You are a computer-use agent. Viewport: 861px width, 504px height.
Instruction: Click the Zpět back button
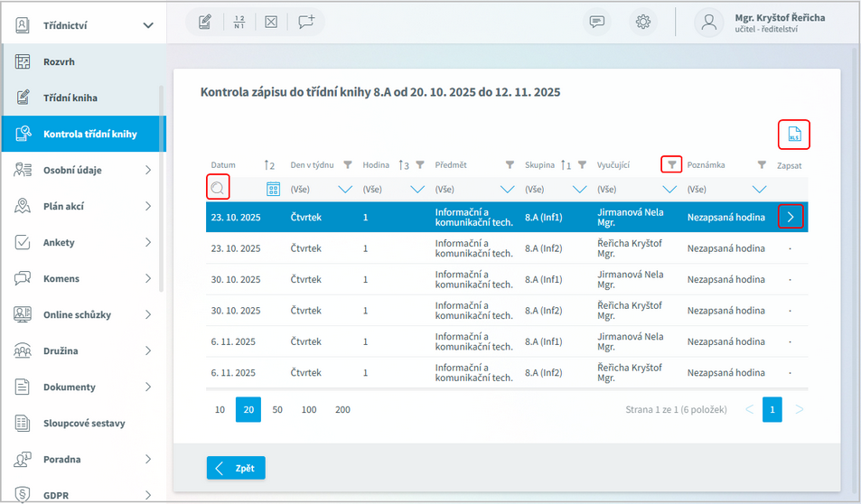coord(236,468)
